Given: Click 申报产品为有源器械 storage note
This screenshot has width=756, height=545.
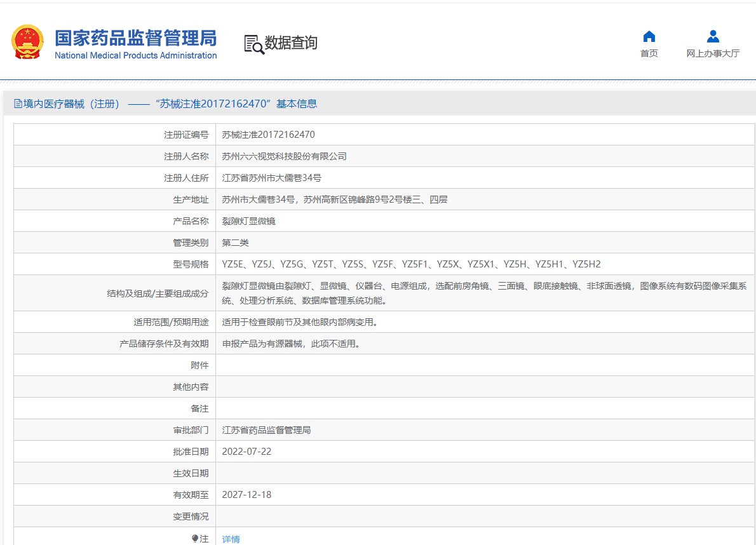Looking at the screenshot, I should coord(292,344).
